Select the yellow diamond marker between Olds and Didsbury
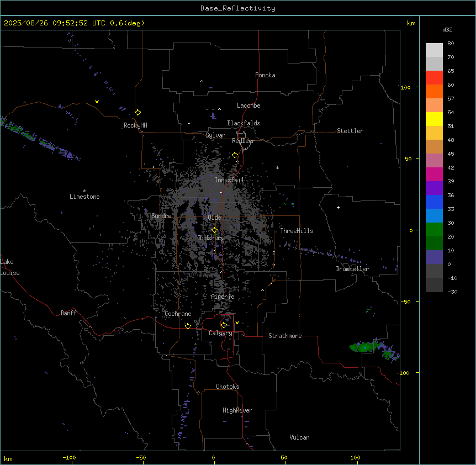Screen dimensions: 476x465 (x=215, y=230)
